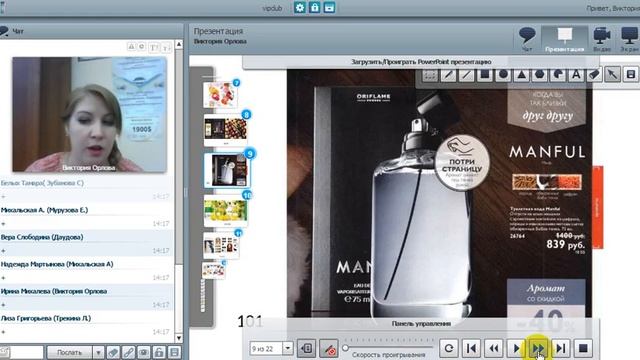Click the open padlock icon in chat toolbar
Viewport: 640px width, 360px height.
(x=159, y=352)
